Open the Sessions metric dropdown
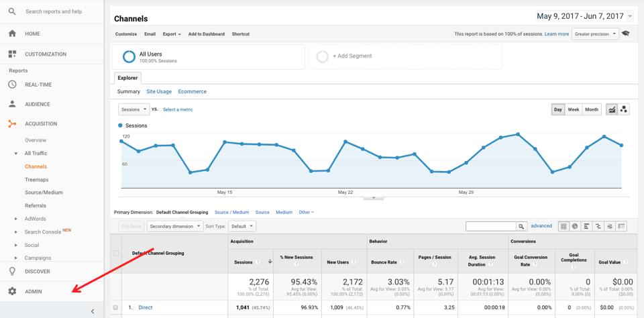Screen dimensions: 644x318 133,109
